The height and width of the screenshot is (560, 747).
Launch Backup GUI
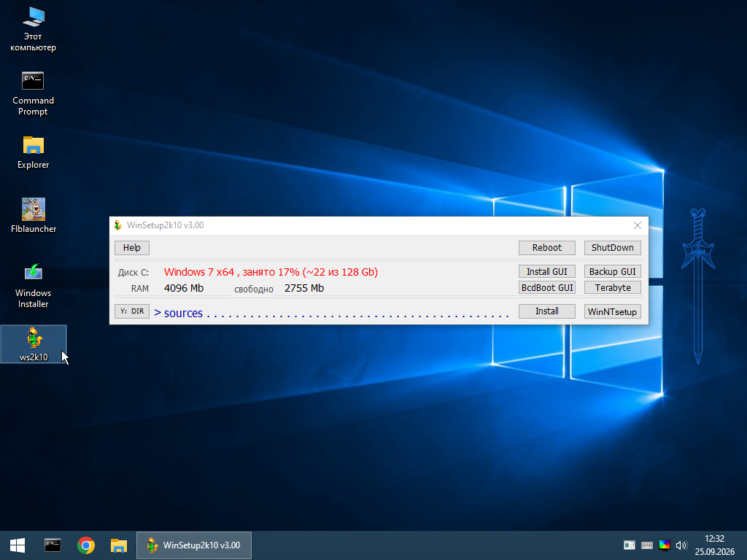tap(613, 271)
